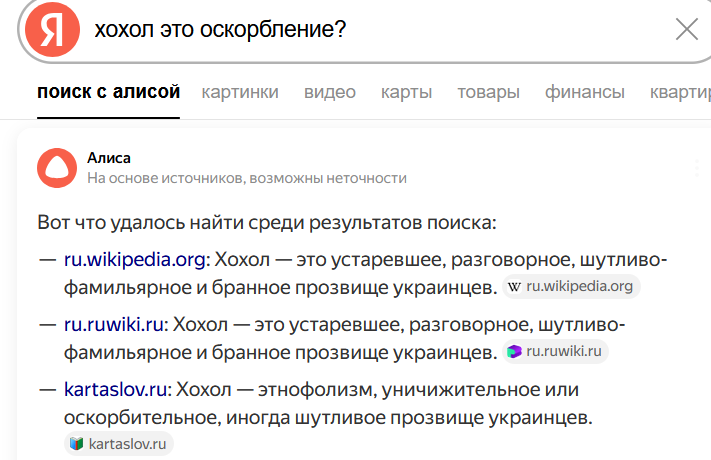Click the 'Алиса' name heading

coord(109,157)
